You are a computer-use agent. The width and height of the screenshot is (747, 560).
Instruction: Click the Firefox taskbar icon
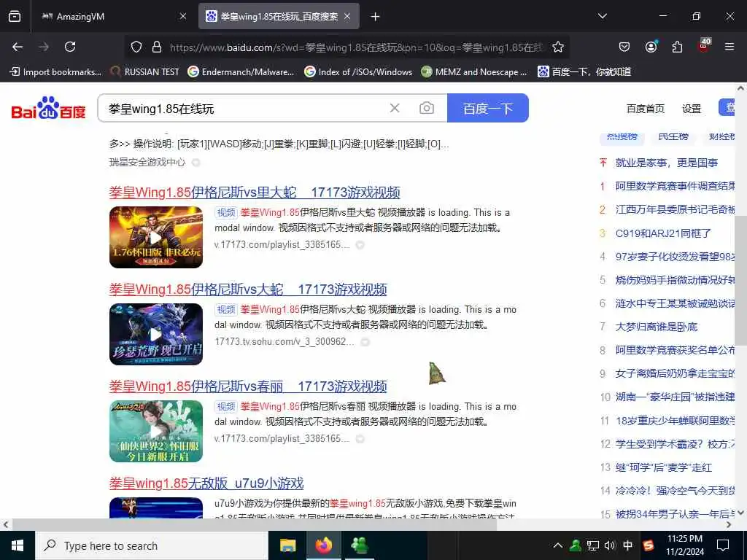tap(323, 545)
